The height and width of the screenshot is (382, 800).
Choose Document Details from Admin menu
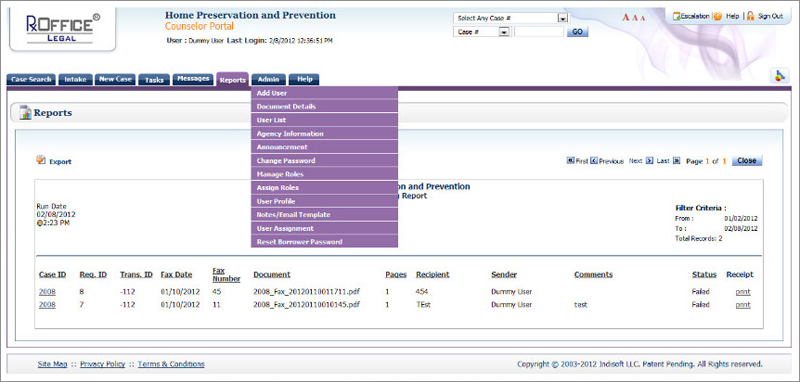[x=324, y=107]
